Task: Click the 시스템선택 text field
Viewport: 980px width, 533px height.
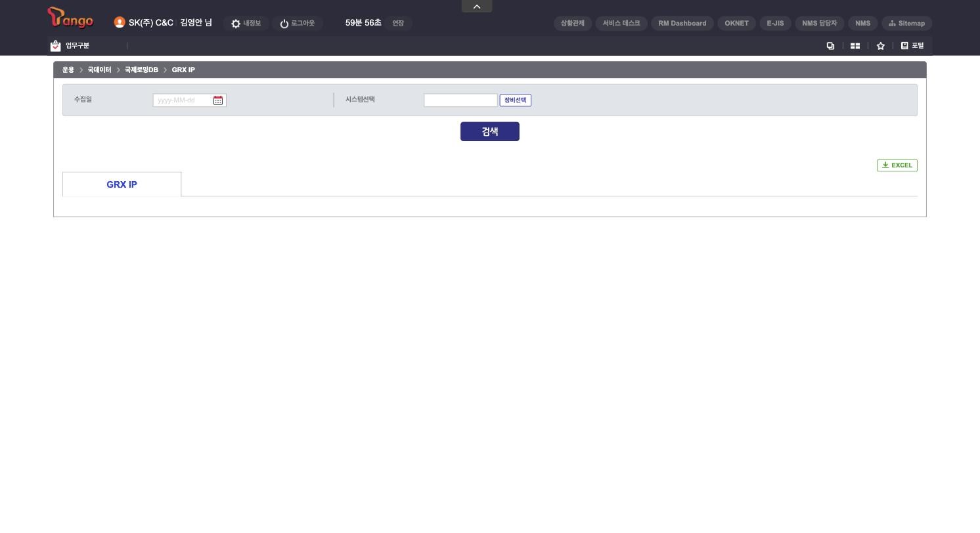Action: tap(460, 100)
